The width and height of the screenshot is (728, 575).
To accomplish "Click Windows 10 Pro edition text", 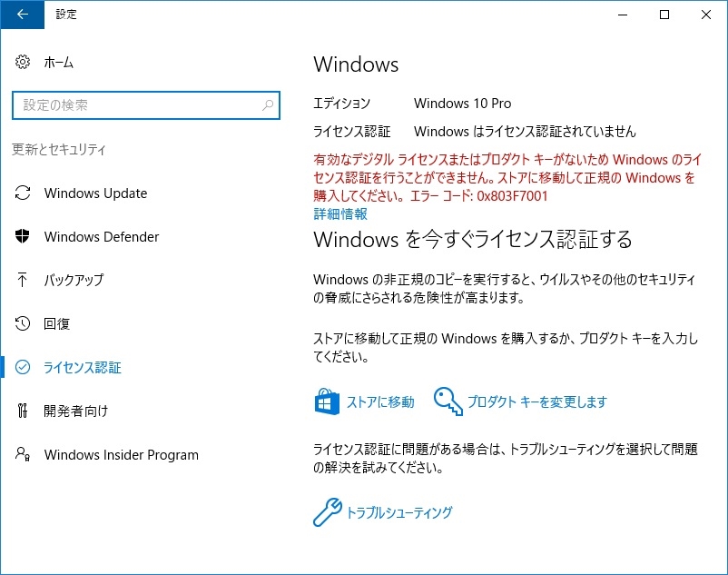I will 462,104.
